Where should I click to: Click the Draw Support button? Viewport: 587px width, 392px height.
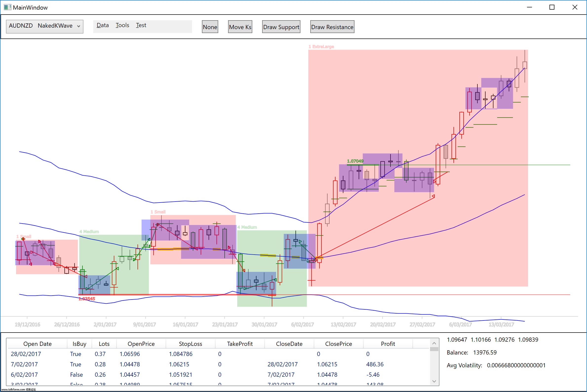[281, 27]
